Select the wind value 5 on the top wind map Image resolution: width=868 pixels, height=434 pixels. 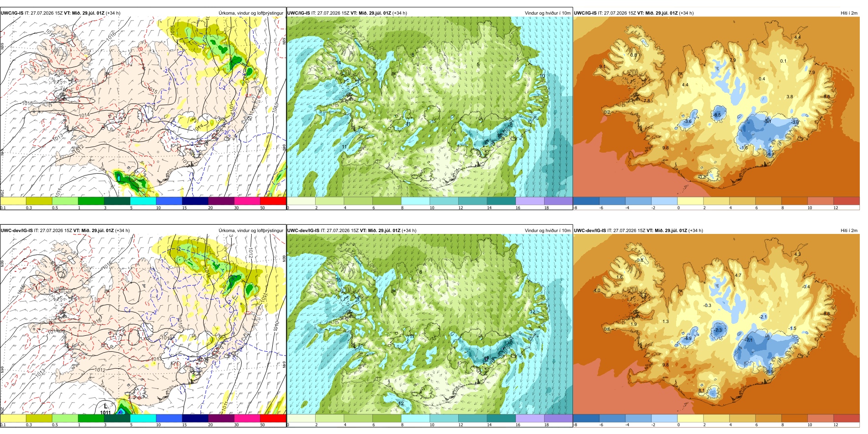coord(478,64)
